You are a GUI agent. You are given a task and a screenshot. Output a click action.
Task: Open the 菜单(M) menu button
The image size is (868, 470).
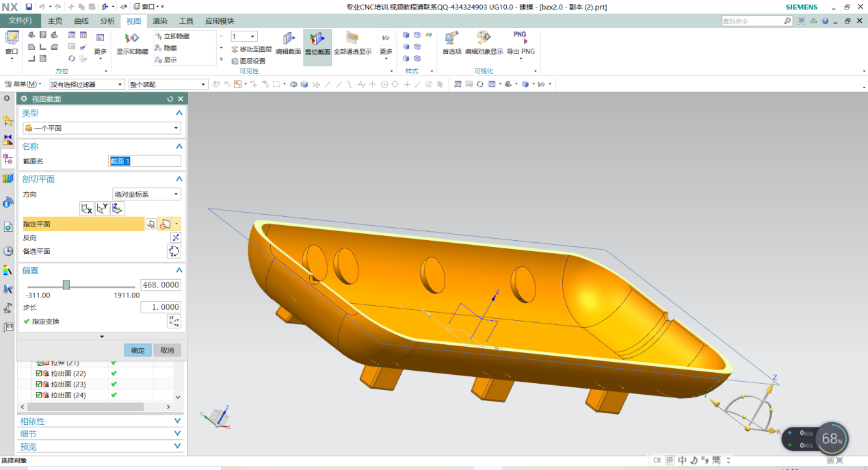coord(23,84)
